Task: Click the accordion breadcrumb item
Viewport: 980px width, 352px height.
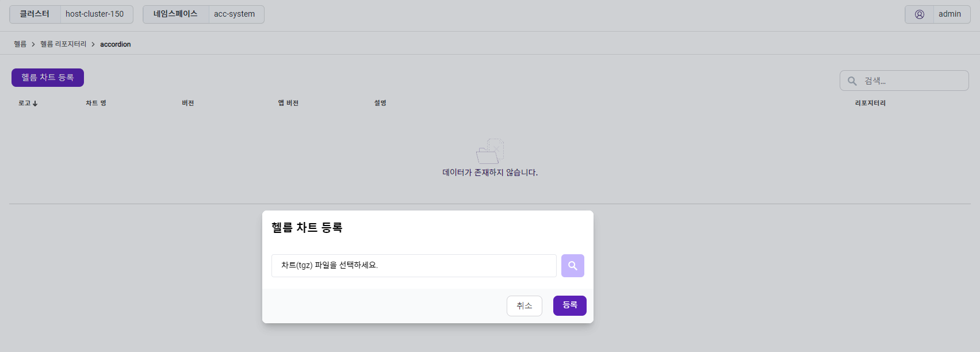Action: [116, 44]
